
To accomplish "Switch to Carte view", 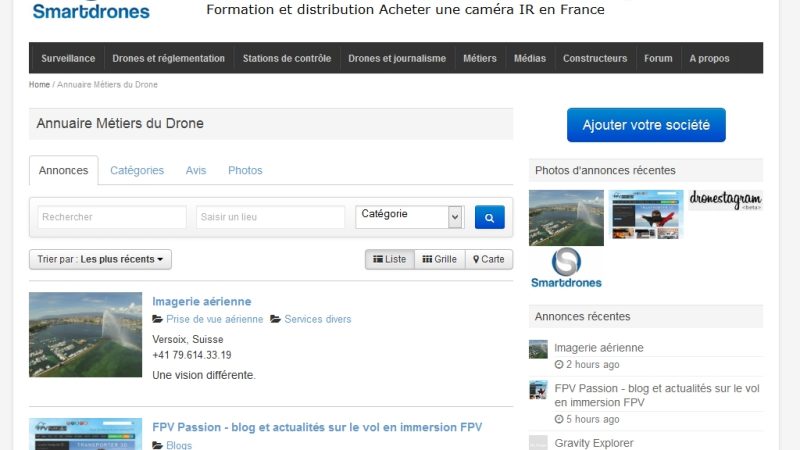I will 489,259.
